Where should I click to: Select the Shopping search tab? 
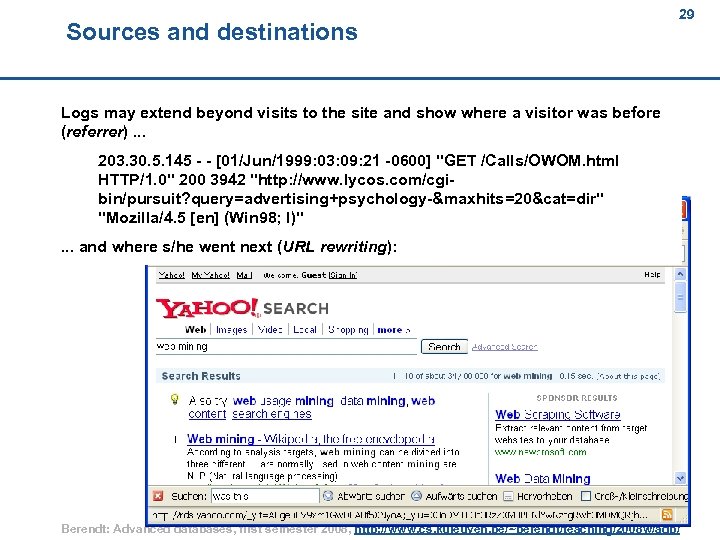(x=348, y=330)
